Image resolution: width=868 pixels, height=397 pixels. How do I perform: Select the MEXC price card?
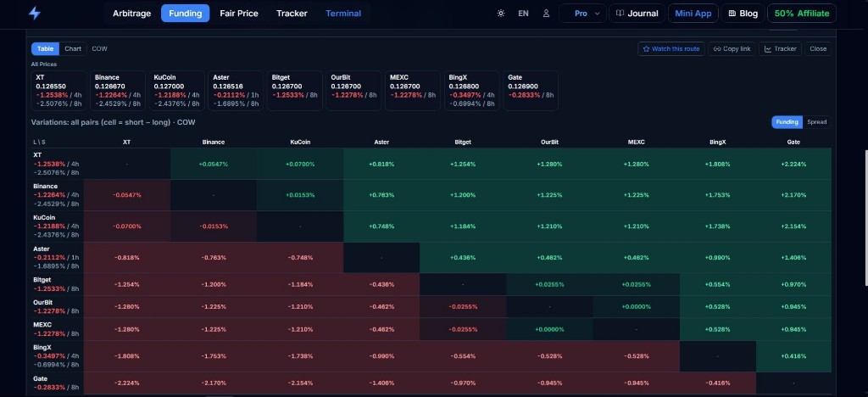click(413, 90)
